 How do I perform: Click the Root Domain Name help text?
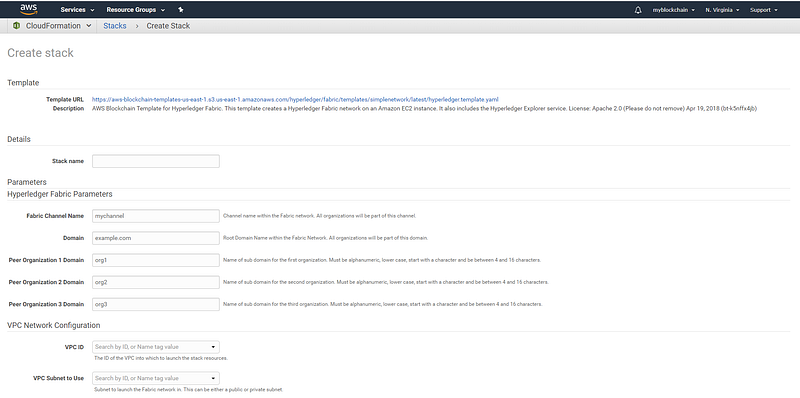326,238
